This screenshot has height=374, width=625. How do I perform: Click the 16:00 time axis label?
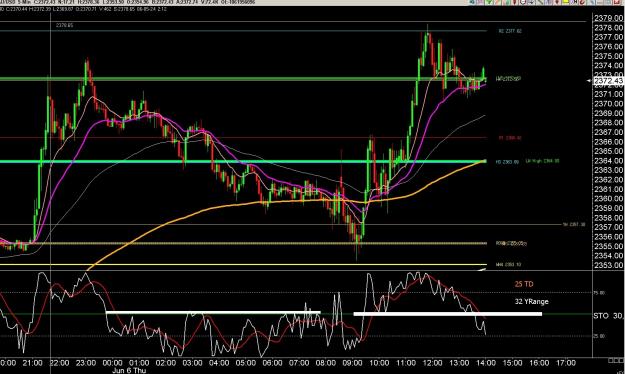[539, 363]
